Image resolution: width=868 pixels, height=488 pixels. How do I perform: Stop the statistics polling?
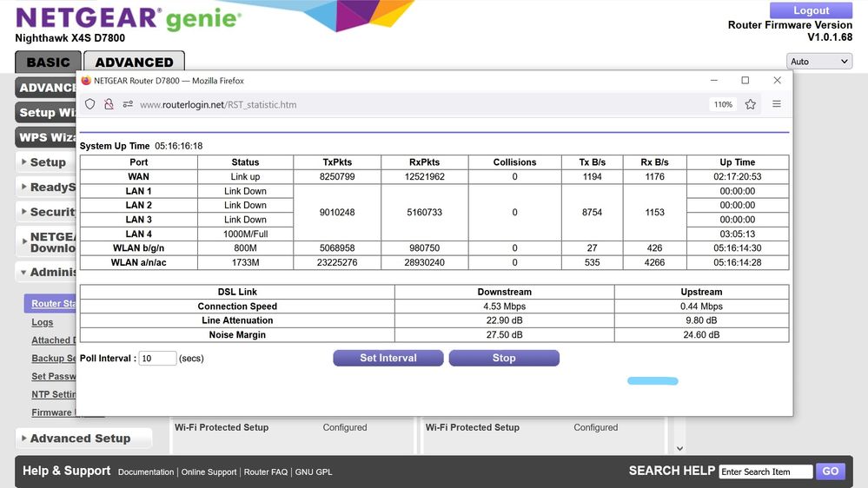pos(504,358)
